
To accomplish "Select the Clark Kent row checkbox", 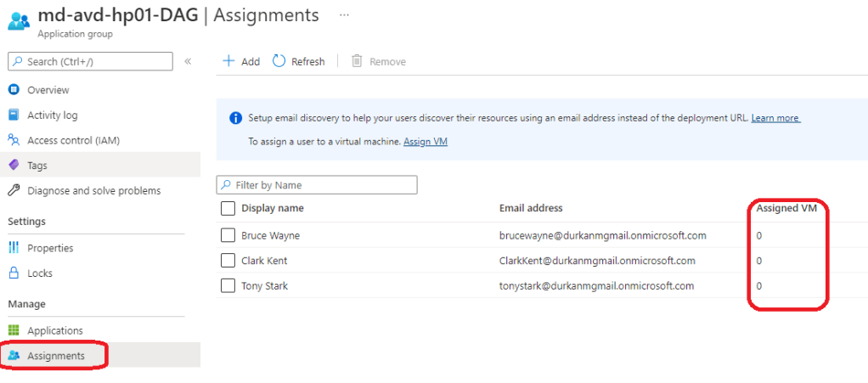I will click(228, 261).
